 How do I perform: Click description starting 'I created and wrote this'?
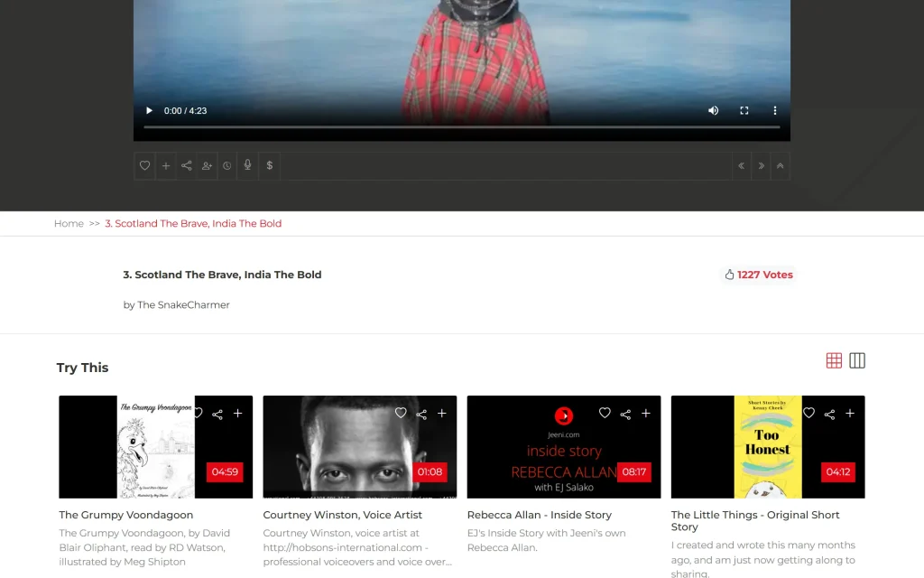763,559
